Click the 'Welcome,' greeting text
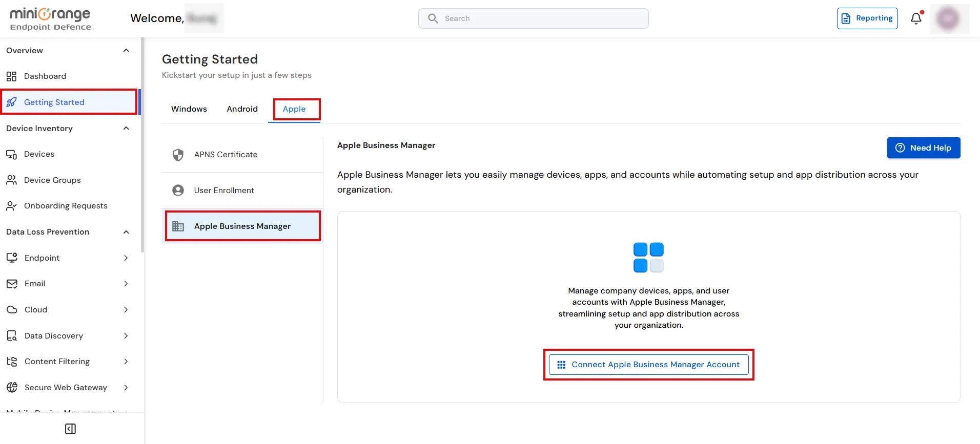Image resolution: width=980 pixels, height=444 pixels. pyautogui.click(x=157, y=18)
